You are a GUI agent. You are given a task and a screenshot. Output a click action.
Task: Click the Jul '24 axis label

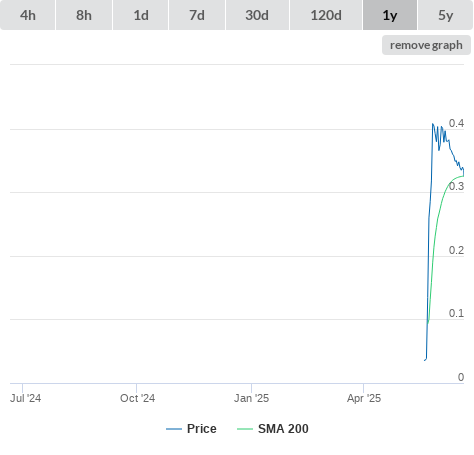tap(25, 398)
